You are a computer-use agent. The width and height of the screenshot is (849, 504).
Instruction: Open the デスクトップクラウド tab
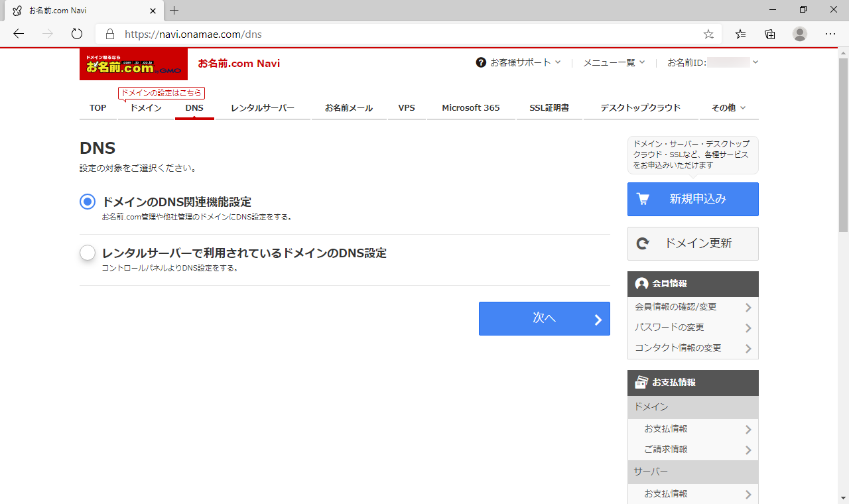tap(641, 107)
